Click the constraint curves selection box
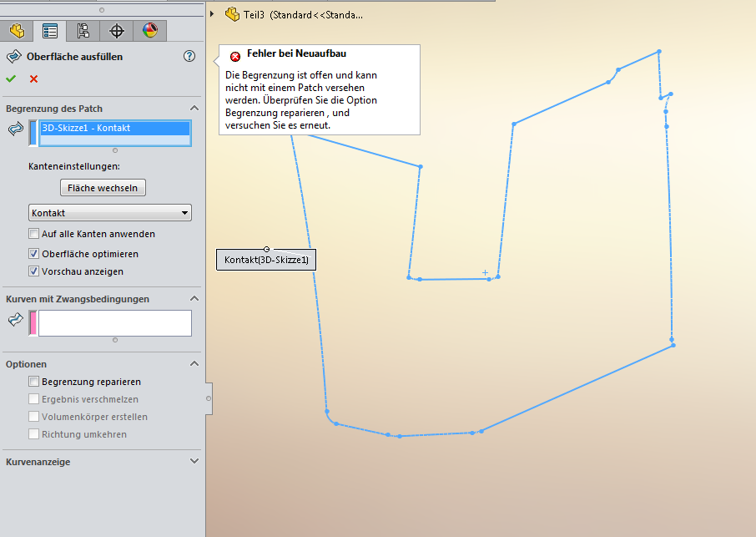 tap(115, 322)
